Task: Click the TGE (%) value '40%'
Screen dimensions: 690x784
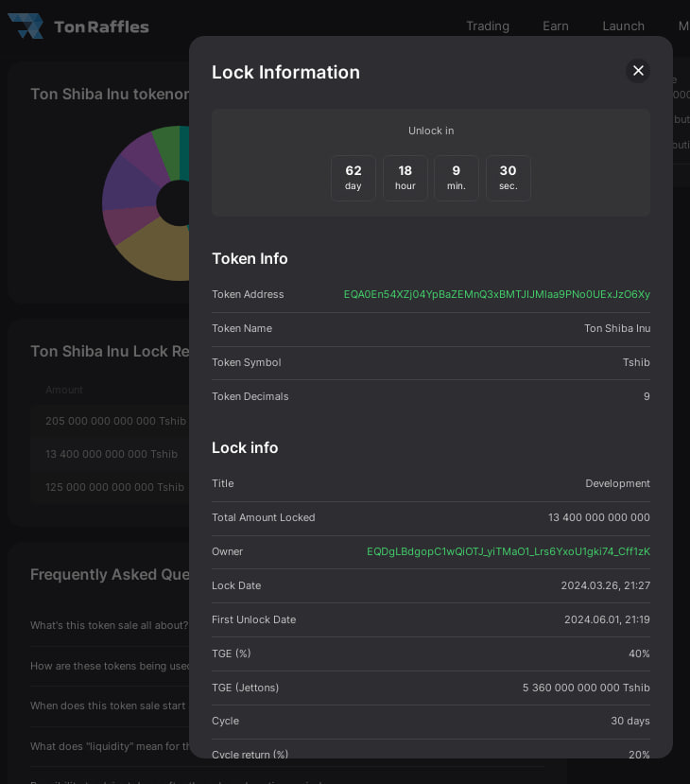Action: point(639,653)
